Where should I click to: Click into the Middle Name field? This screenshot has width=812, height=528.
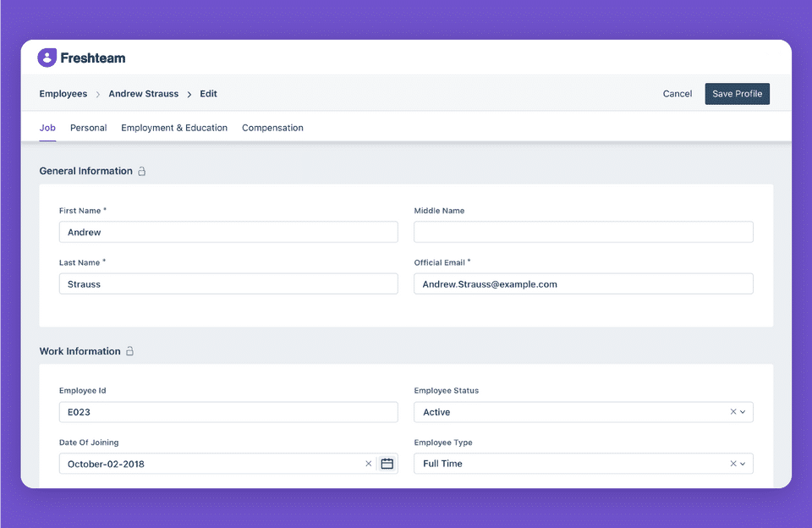[x=583, y=232]
